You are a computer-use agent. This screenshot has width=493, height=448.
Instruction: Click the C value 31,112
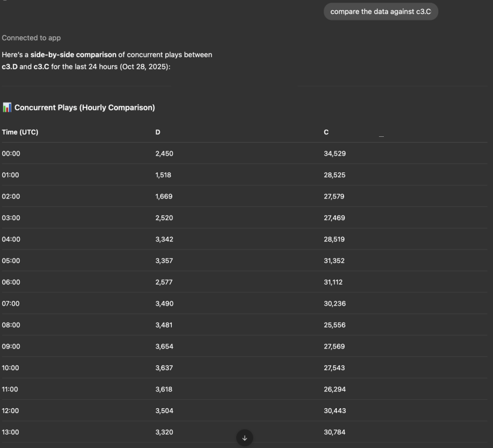[x=334, y=282]
